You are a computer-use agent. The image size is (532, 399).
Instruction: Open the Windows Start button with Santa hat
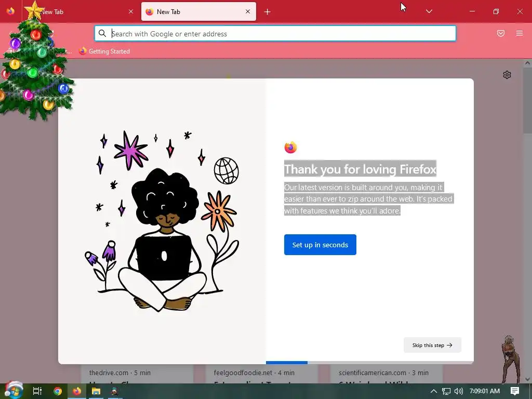click(x=13, y=390)
